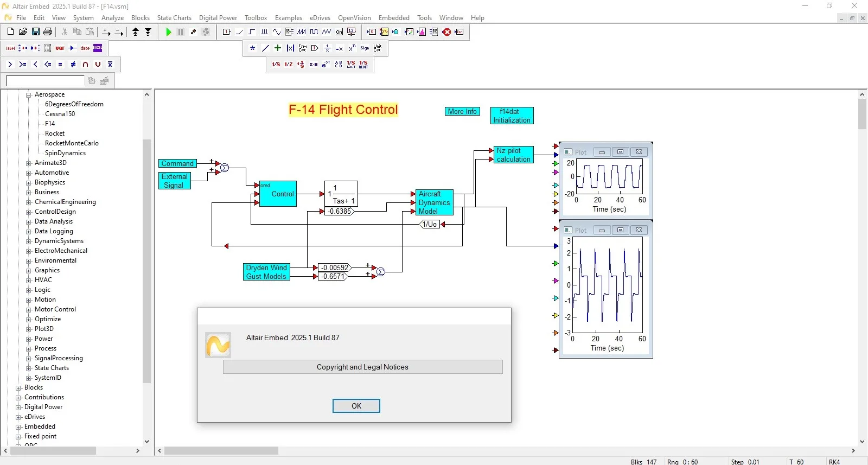868x465 pixels.
Task: Save the diagram with floppy icon
Action: (35, 32)
